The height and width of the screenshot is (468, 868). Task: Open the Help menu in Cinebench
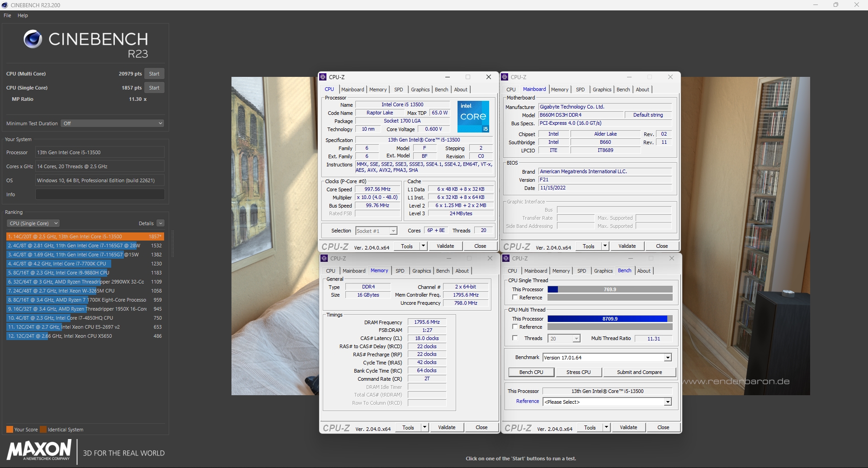(x=23, y=15)
